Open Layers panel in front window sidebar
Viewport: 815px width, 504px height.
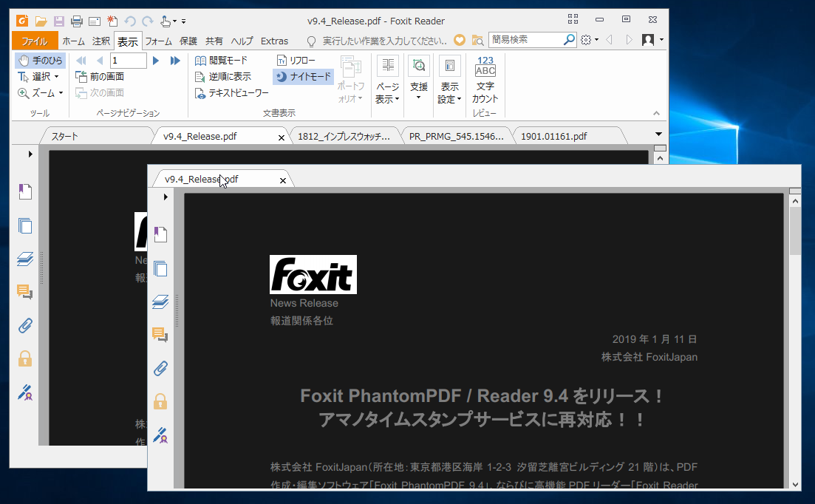[x=160, y=302]
